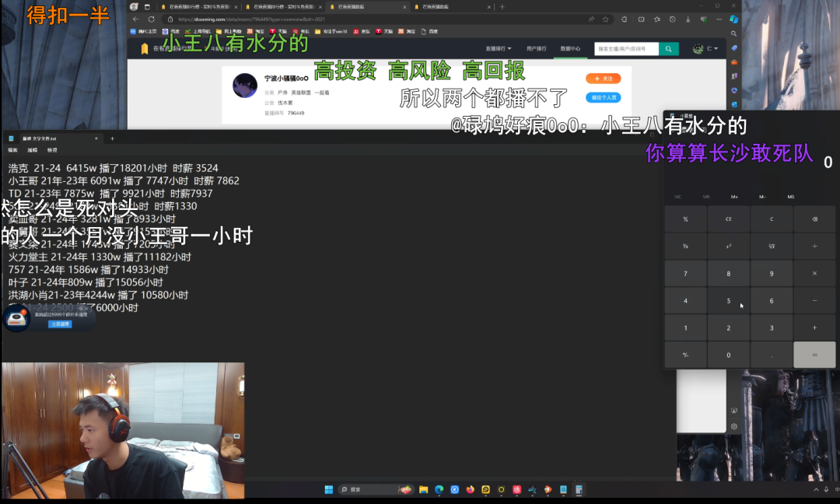Click the percent key in Calculator

coord(685,219)
